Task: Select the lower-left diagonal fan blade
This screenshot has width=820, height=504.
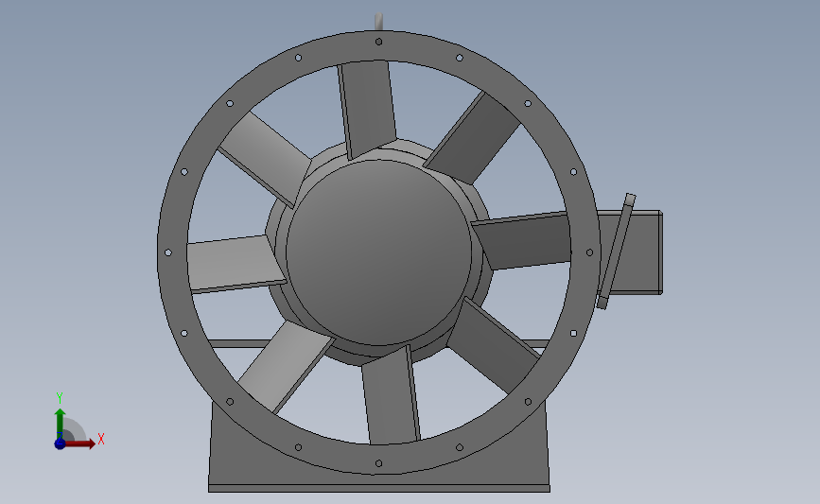Action: [x=286, y=367]
